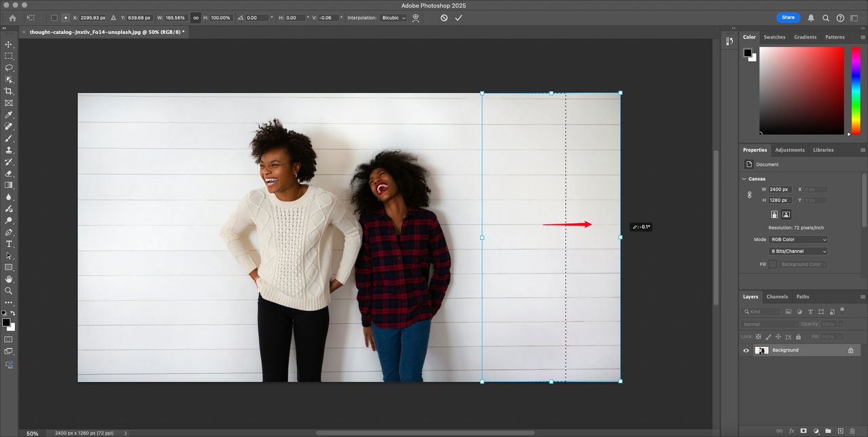Screen dimensions: 868x437
Task: Select the Frame tool
Action: (x=9, y=103)
